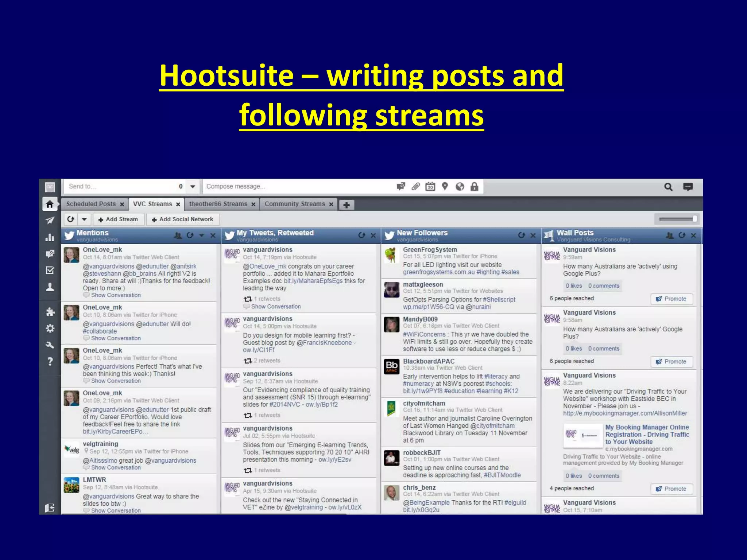Screen dimensions: 747x560
Task: Show Conversation for OneLove_mk Oct 14 mention
Action: [116, 295]
